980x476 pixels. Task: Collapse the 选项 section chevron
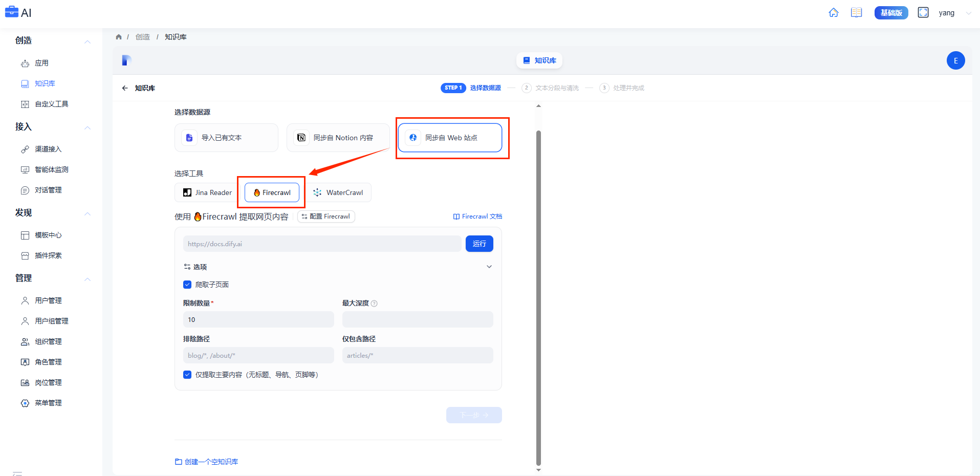(489, 267)
